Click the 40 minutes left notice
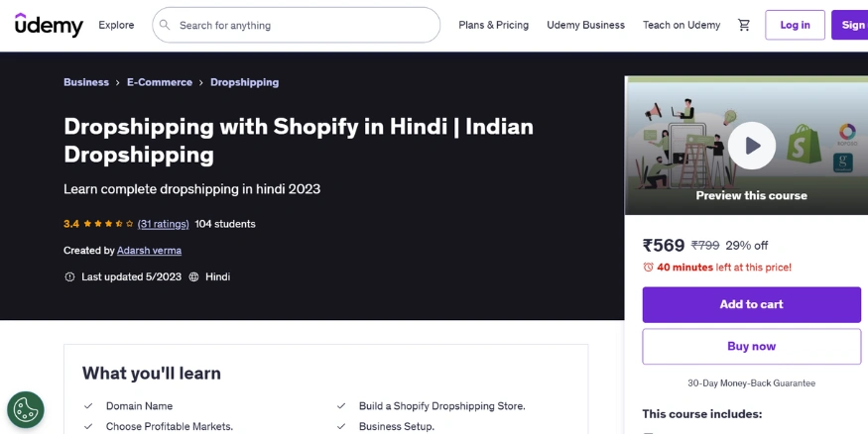 point(724,268)
